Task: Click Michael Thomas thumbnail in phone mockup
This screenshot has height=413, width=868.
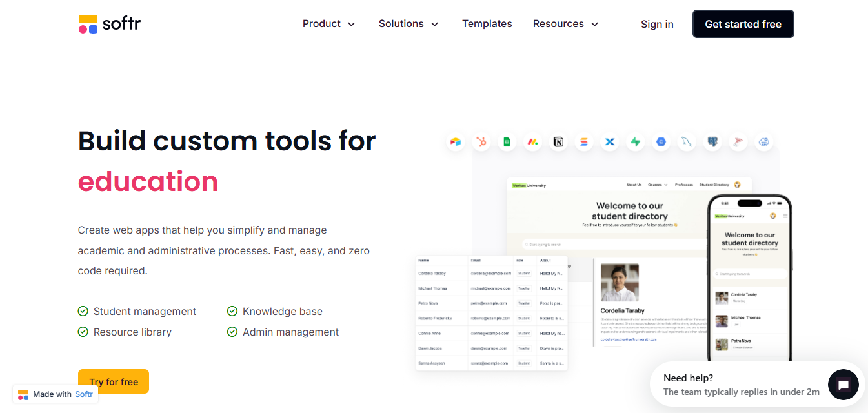Action: [x=722, y=321]
